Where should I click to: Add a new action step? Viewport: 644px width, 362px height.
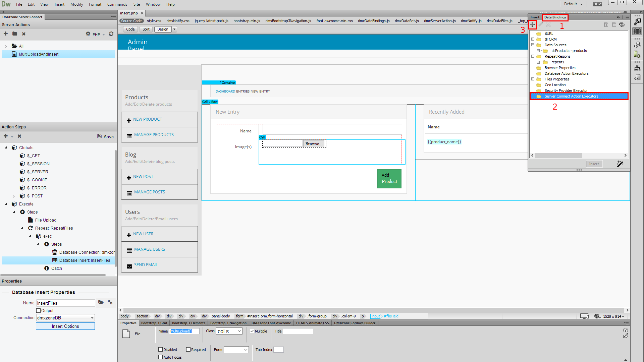(6, 136)
